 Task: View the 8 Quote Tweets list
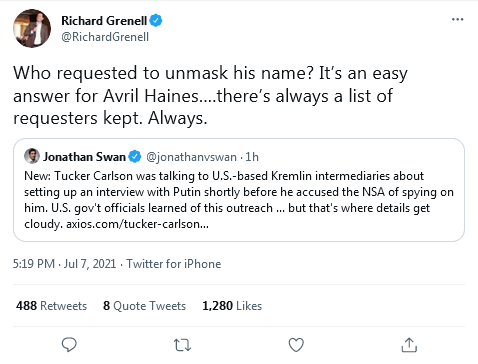click(144, 306)
